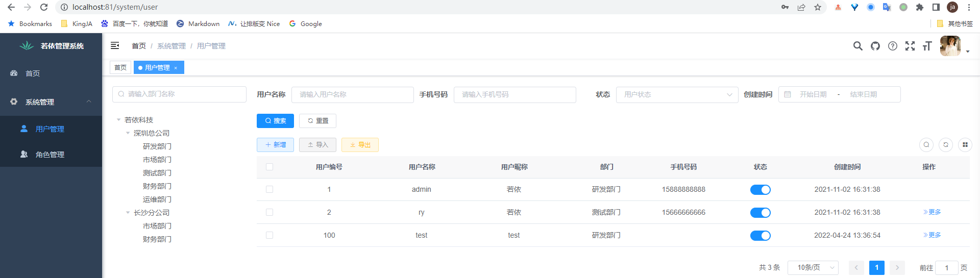Open the 10条/页 page size dropdown
The width and height of the screenshot is (980, 278).
tap(813, 267)
